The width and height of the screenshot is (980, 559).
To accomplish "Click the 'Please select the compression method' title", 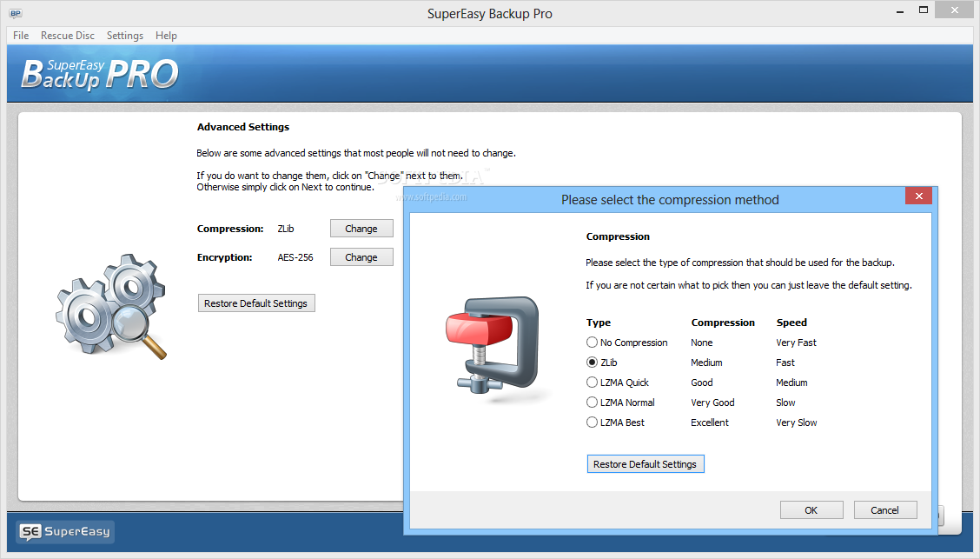I will coord(670,200).
